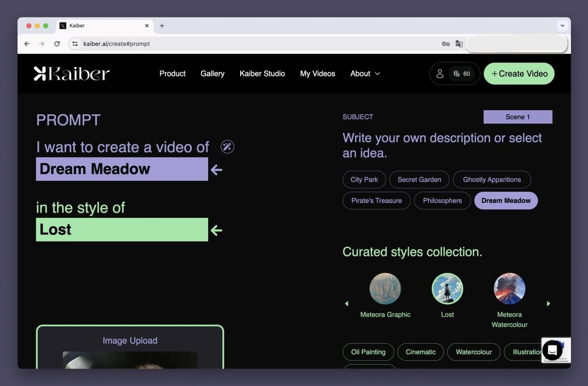Click the Create Video button
Viewport: 588px width, 386px height.
tap(519, 74)
